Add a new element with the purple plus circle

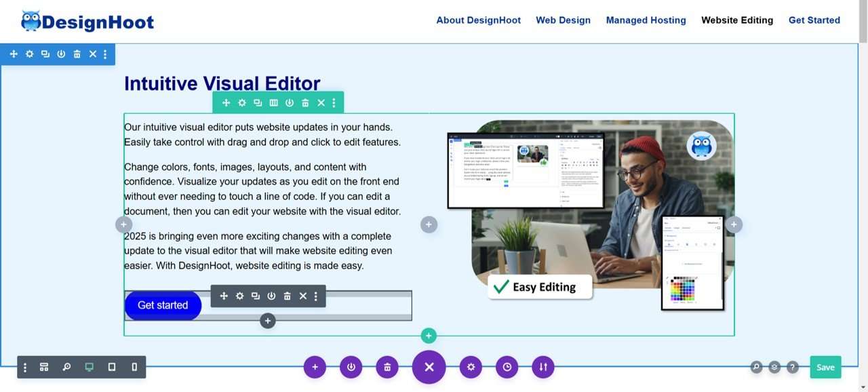click(x=315, y=367)
